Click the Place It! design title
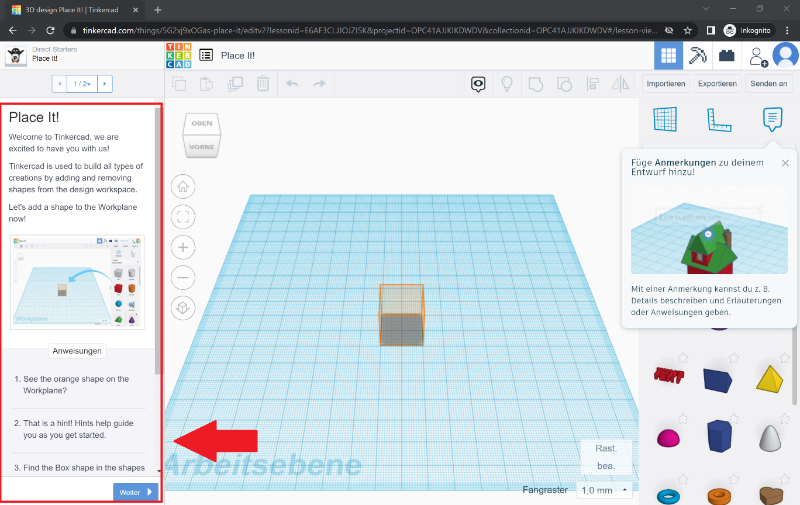 tap(238, 56)
